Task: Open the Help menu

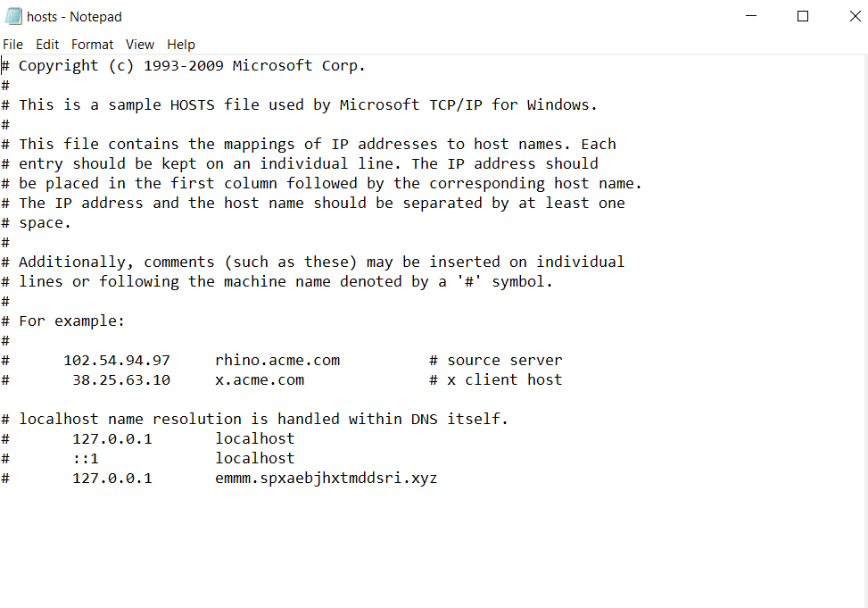Action: tap(181, 44)
